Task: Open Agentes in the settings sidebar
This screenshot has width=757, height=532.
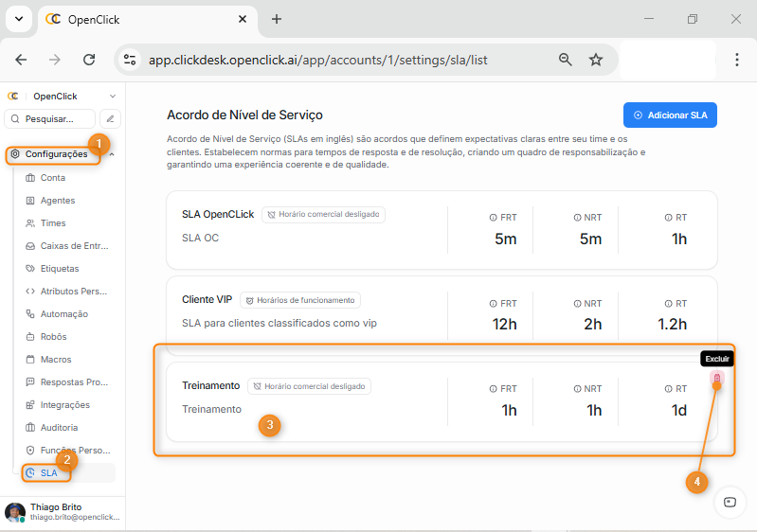Action: pos(58,201)
